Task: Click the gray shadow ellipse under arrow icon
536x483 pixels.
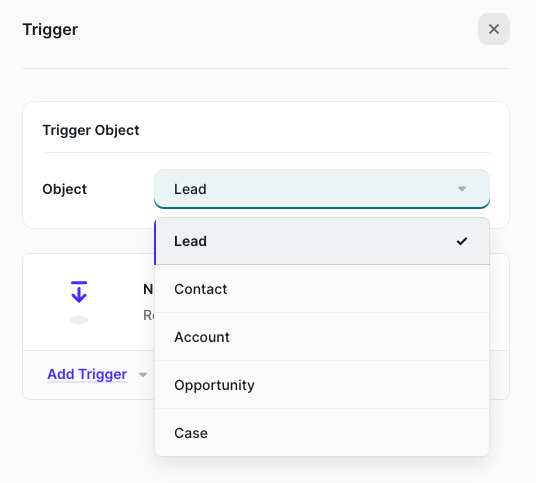Action: pyautogui.click(x=79, y=320)
